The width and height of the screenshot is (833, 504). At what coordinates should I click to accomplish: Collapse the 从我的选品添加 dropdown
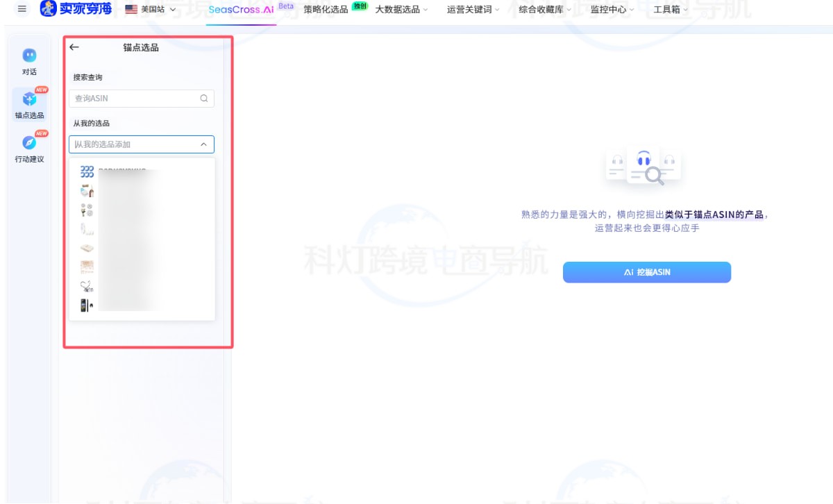(203, 144)
